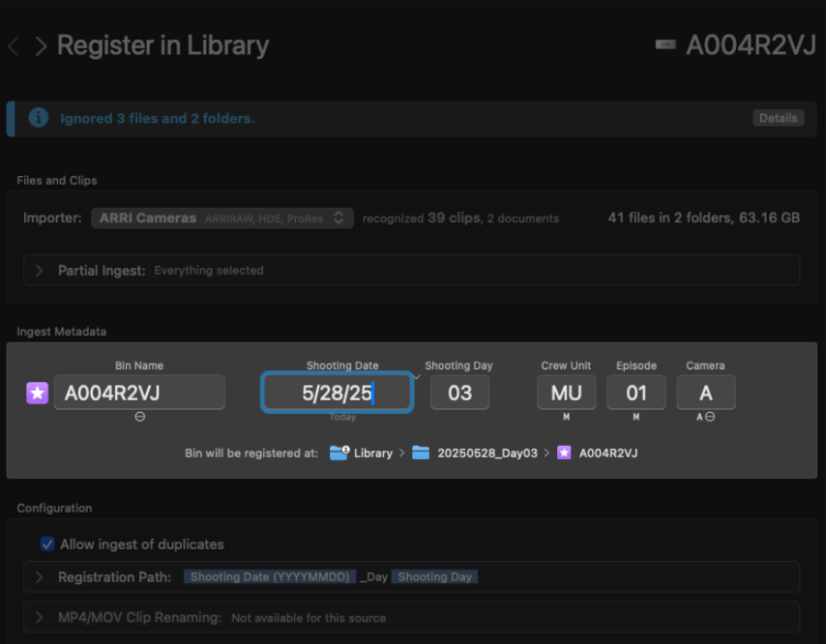Click the Details button in the banner
This screenshot has width=826, height=644.
click(x=778, y=118)
